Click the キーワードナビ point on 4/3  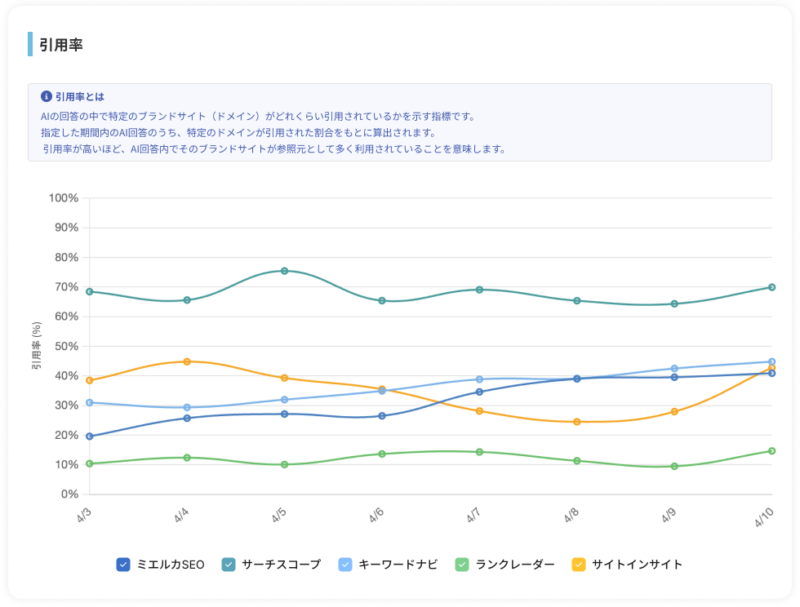pyautogui.click(x=90, y=402)
